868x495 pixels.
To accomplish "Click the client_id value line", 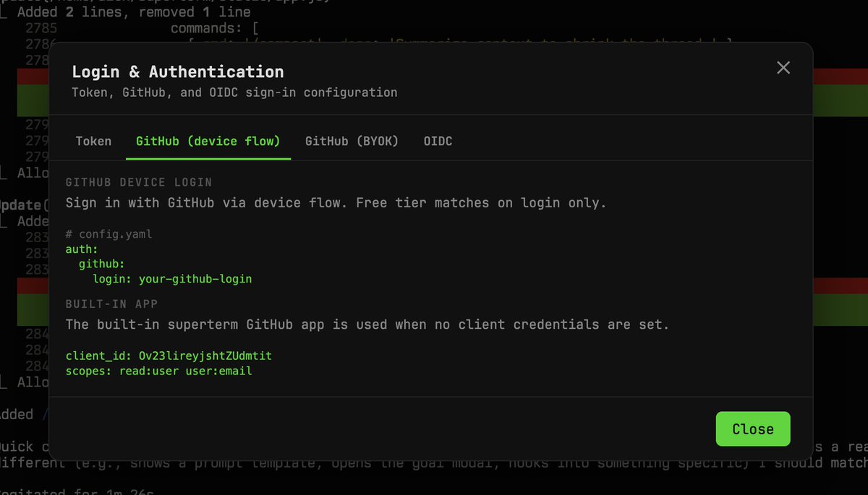I will [169, 356].
